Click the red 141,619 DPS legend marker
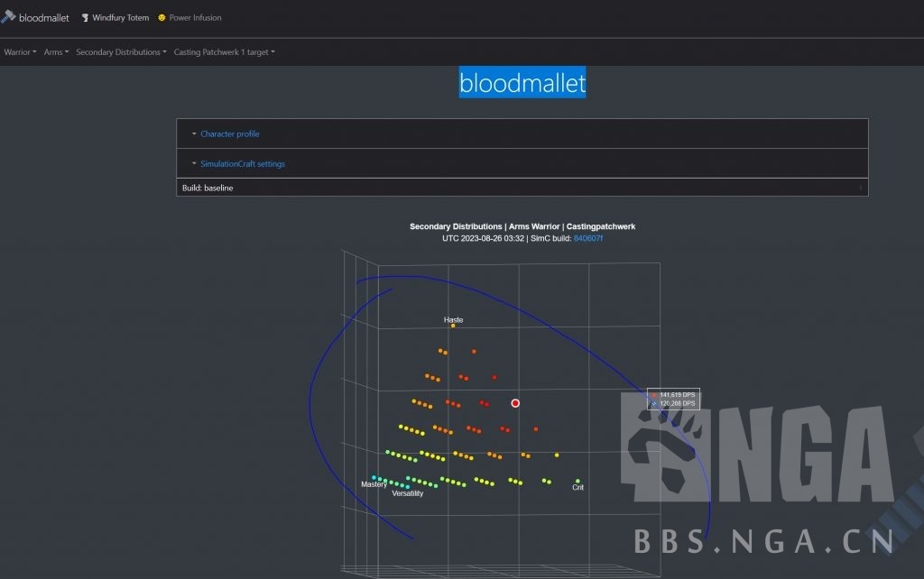 click(x=654, y=395)
